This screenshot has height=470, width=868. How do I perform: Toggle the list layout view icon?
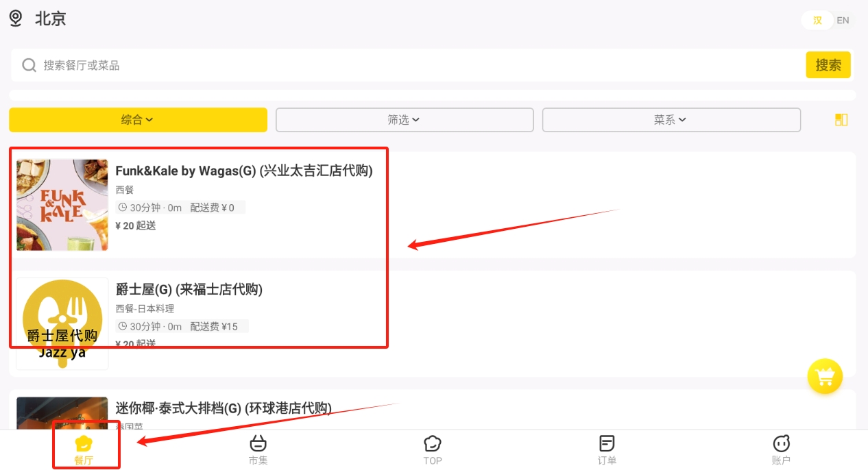pos(841,120)
